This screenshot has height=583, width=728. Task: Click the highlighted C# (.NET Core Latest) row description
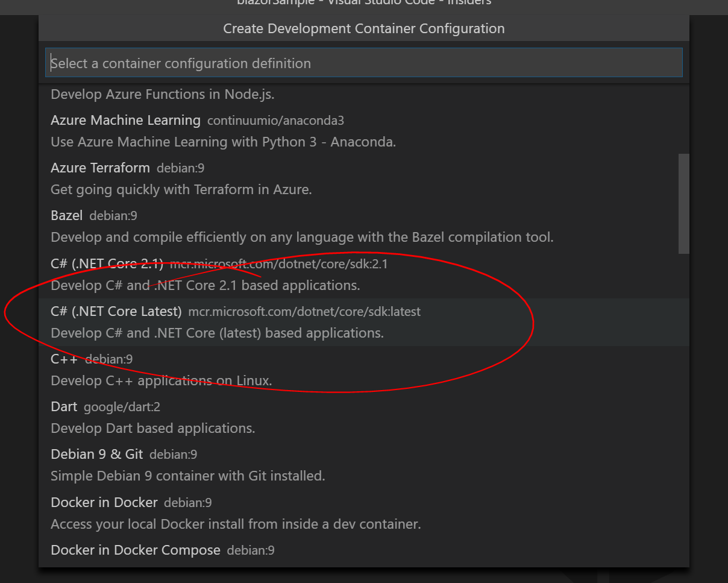point(217,332)
